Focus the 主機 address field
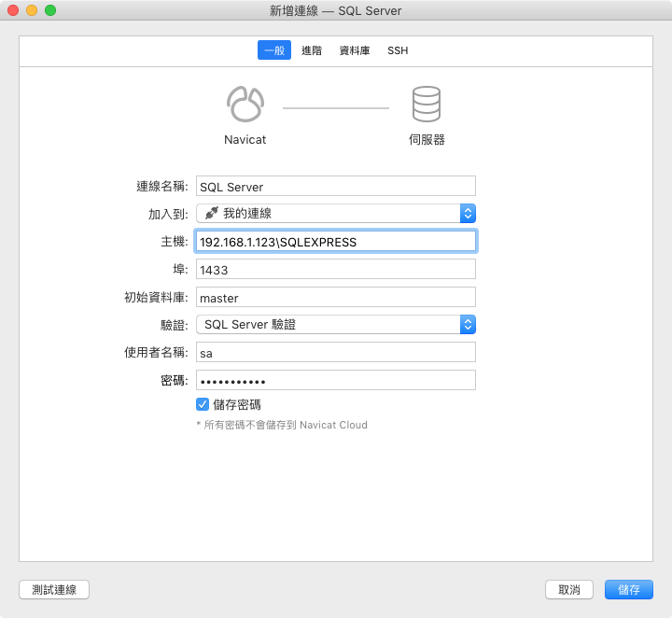Viewport: 672px width, 618px height. 335,242
